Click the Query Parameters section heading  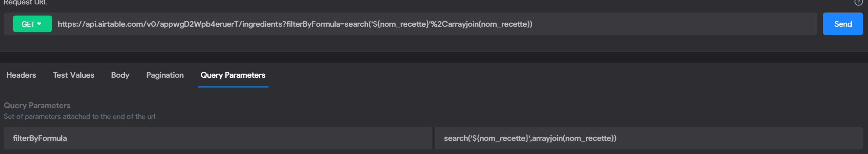[37, 105]
